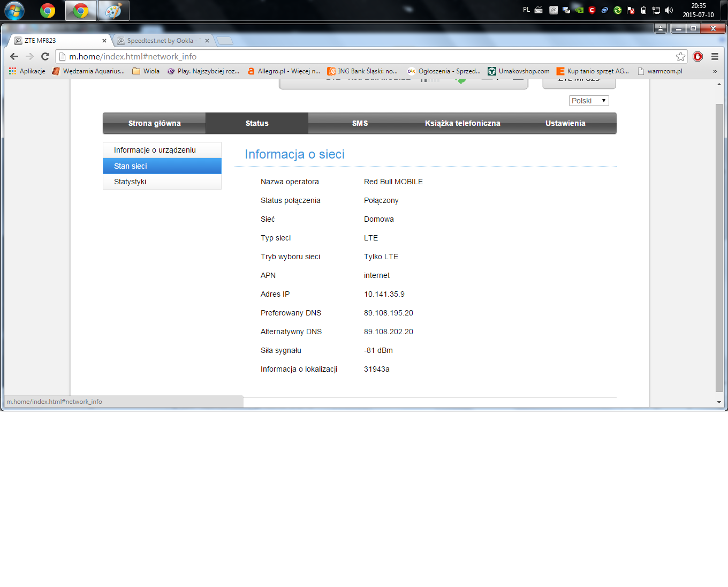The width and height of the screenshot is (728, 587).
Task: Open the Wędzarnia Aquarius bookmark
Action: tap(88, 71)
